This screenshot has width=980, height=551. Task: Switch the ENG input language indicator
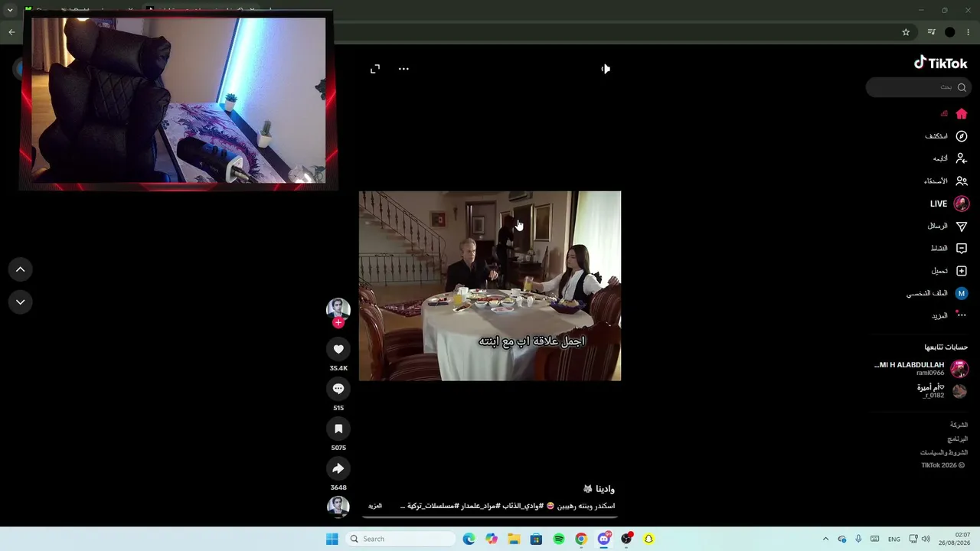[x=893, y=539]
